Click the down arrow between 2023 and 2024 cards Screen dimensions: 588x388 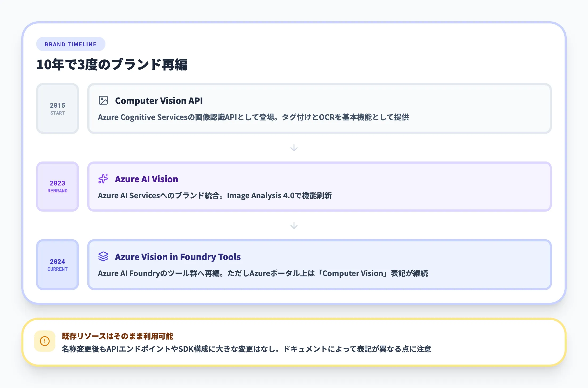point(294,225)
